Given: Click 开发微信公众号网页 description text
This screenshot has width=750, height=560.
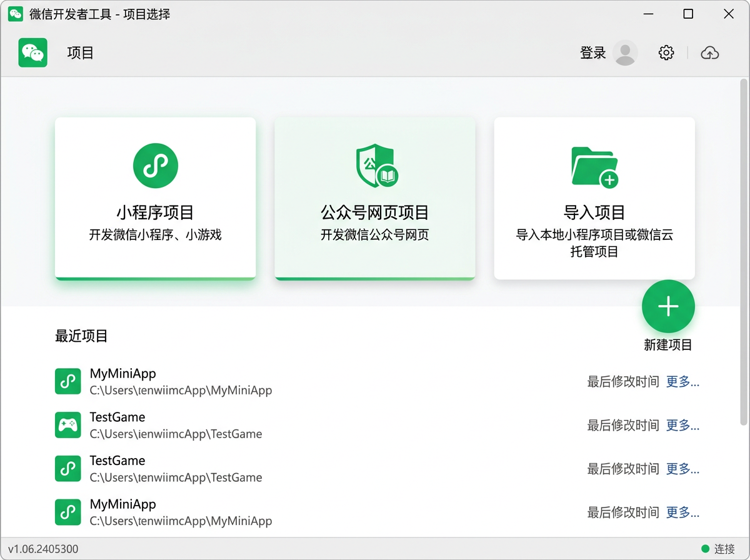Looking at the screenshot, I should tap(375, 235).
